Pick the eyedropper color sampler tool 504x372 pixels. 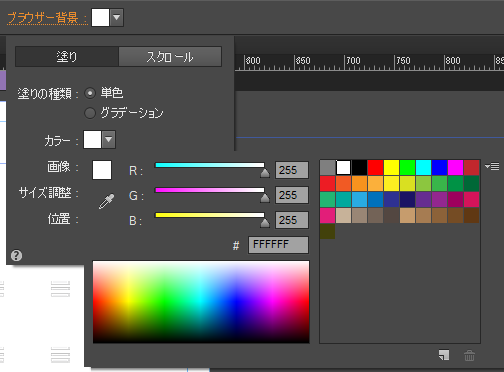click(107, 201)
